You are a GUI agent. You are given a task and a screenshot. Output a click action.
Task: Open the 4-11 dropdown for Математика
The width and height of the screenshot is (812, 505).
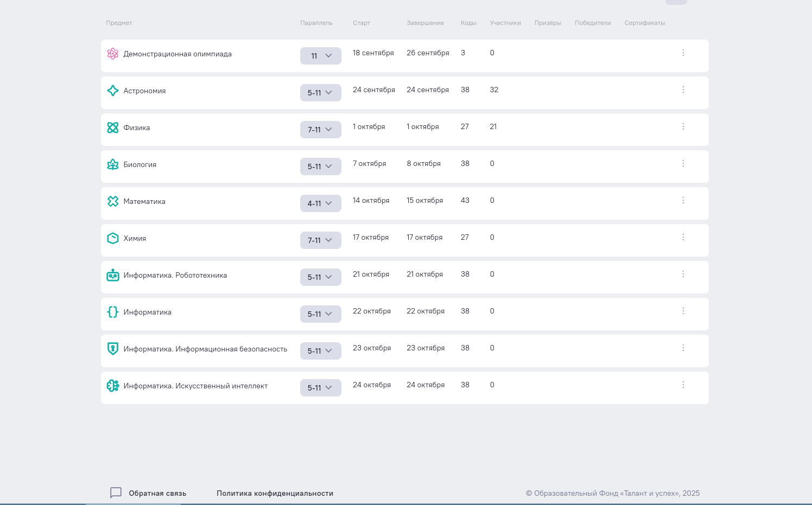point(320,203)
